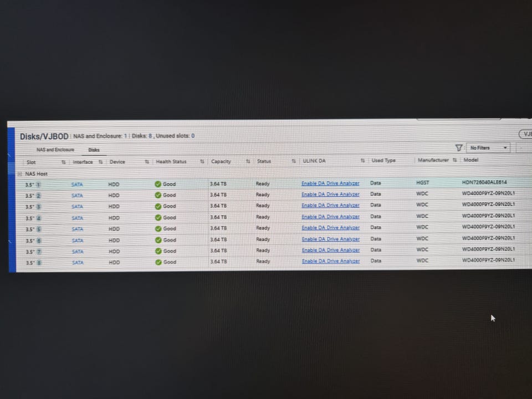Sort by ULINK DA column arrows
This screenshot has height=399, width=532.
(362, 160)
